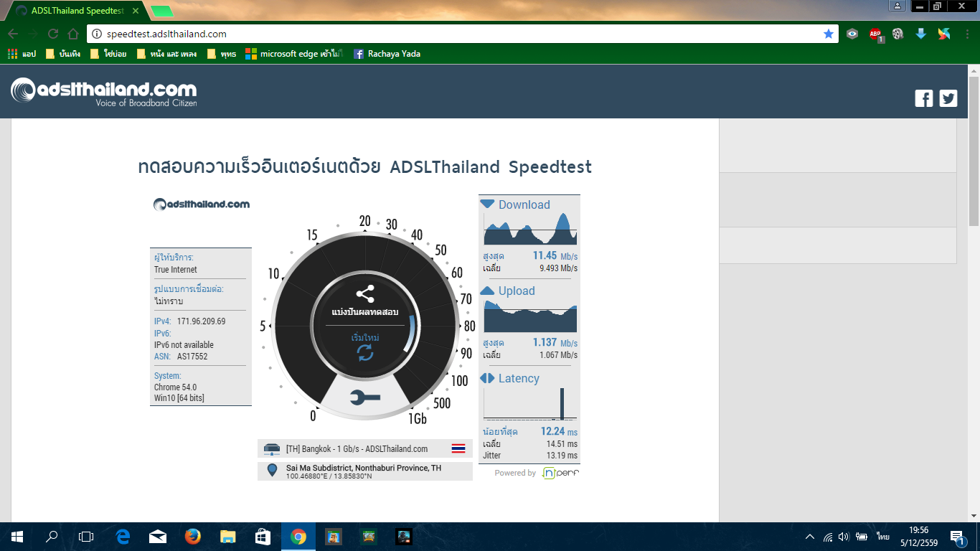Click the upload speed graph
Viewport: 980px width, 551px height.
click(x=530, y=316)
